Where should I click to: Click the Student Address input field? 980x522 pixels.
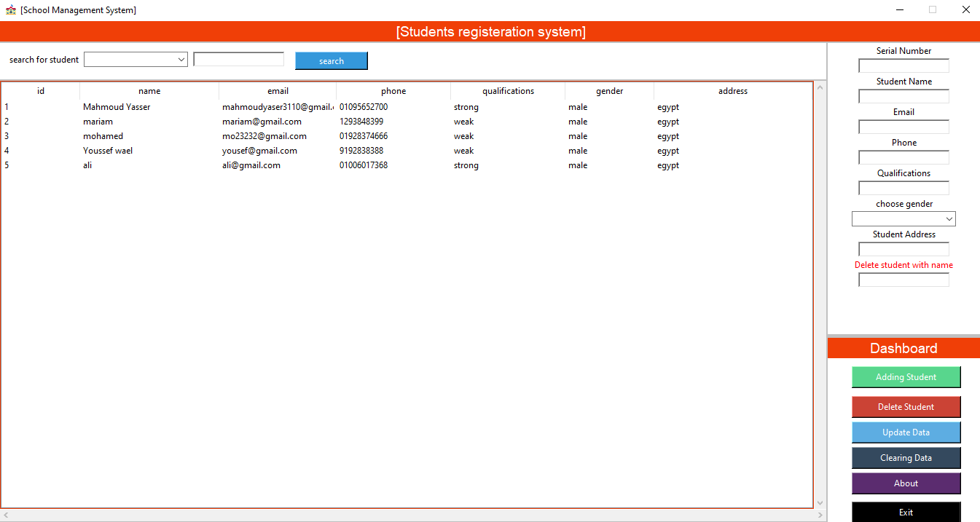(903, 248)
